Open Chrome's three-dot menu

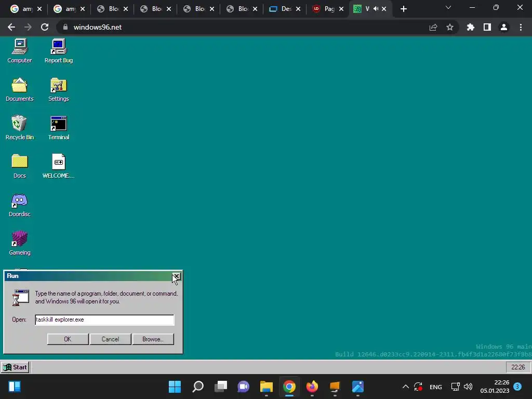(x=521, y=27)
